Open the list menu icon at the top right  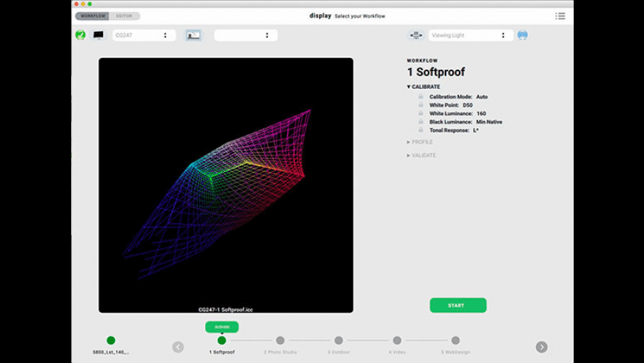point(560,16)
